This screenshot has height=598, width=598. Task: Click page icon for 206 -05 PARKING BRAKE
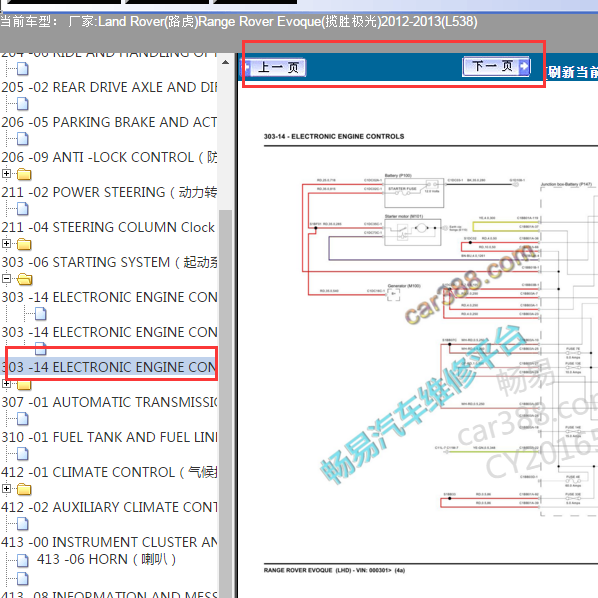coord(23,104)
